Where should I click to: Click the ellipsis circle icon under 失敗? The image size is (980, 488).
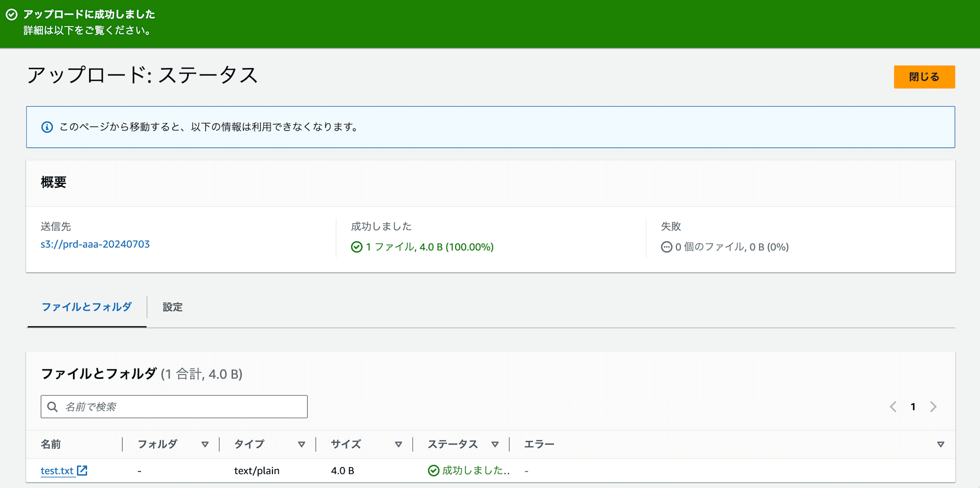pos(666,247)
